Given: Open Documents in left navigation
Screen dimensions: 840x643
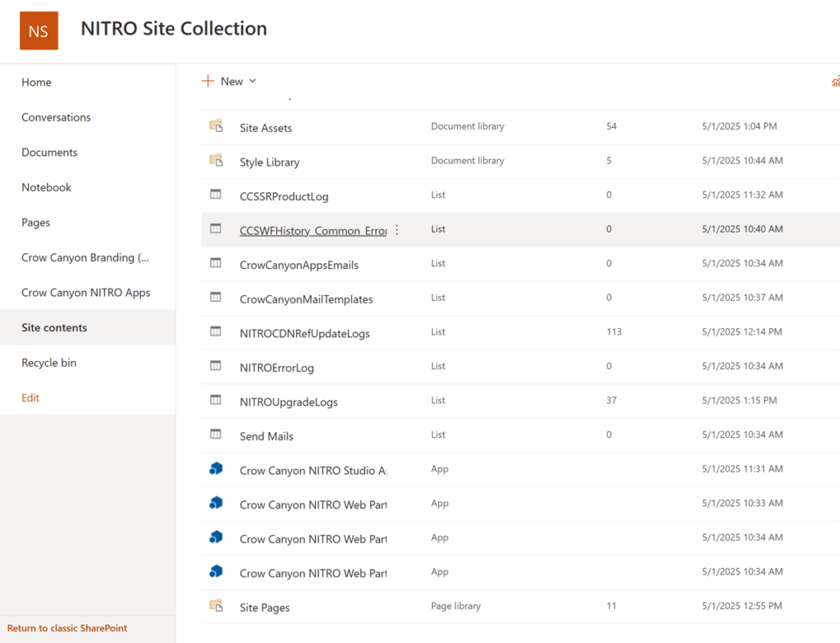Looking at the screenshot, I should point(50,153).
